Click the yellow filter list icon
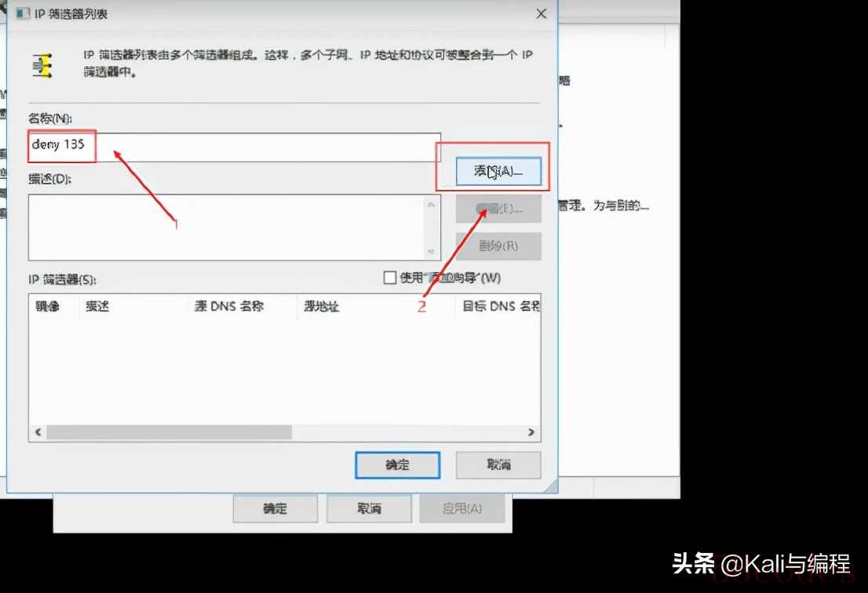Screen dimensions: 868x593 (42, 65)
